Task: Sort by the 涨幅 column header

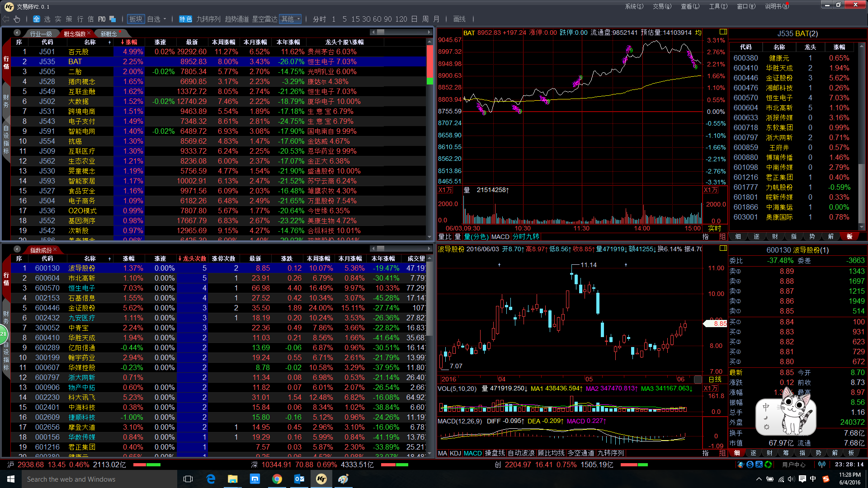Action: click(129, 42)
